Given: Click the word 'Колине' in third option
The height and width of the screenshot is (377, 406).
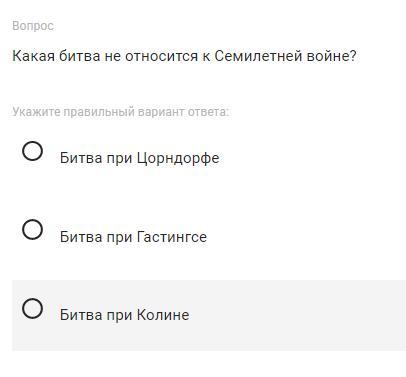Looking at the screenshot, I should (163, 315).
